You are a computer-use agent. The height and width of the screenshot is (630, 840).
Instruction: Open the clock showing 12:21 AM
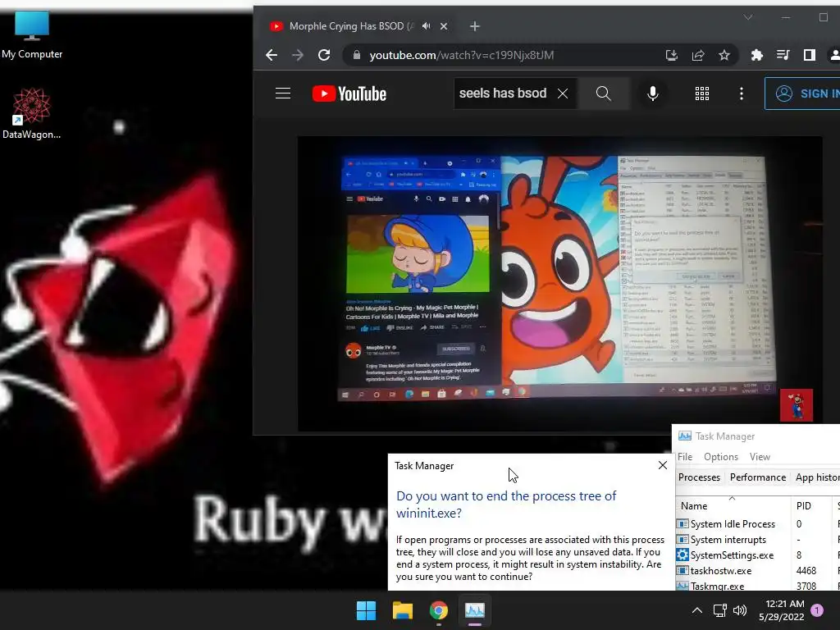click(x=781, y=610)
